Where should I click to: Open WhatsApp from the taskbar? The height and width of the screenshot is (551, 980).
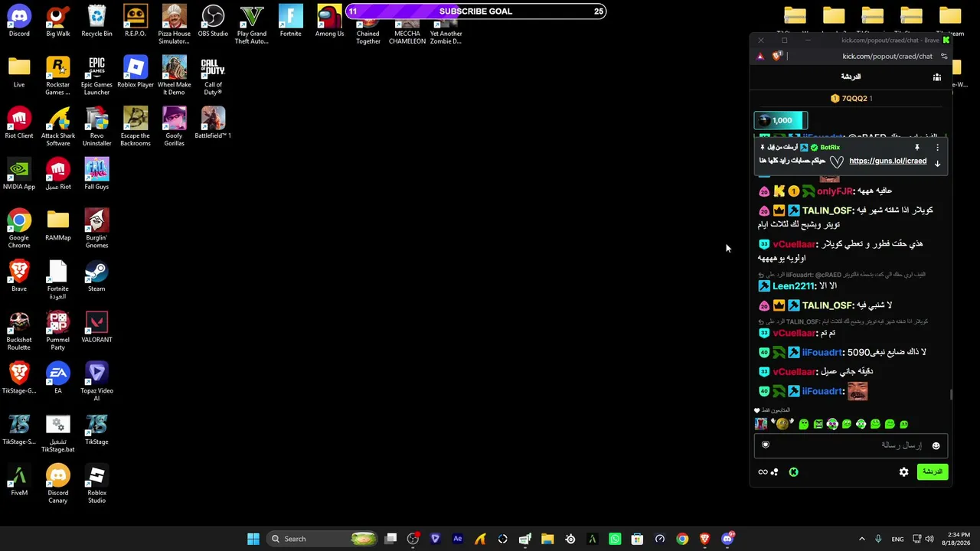coord(615,539)
